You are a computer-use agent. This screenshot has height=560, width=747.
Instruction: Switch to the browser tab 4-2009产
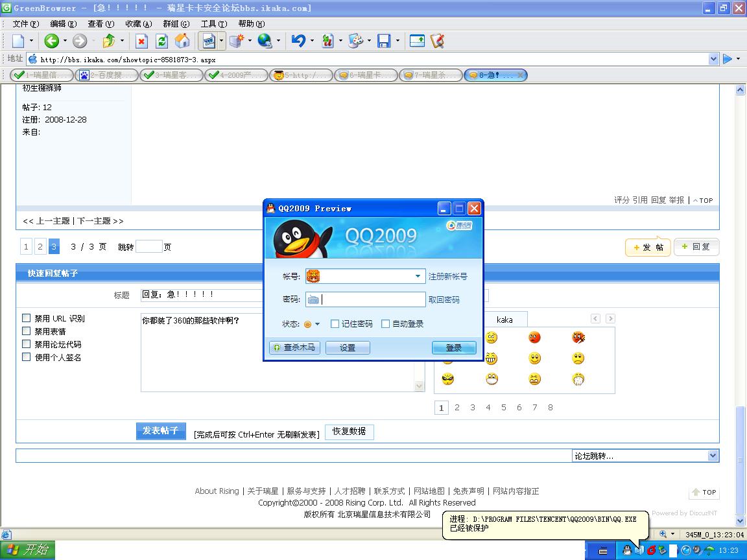click(x=236, y=75)
